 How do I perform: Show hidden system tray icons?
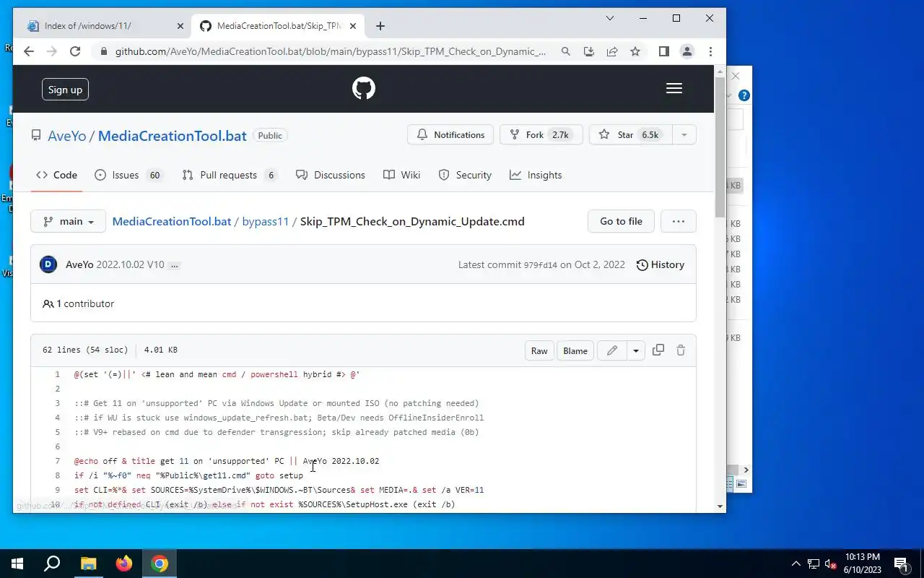click(796, 564)
